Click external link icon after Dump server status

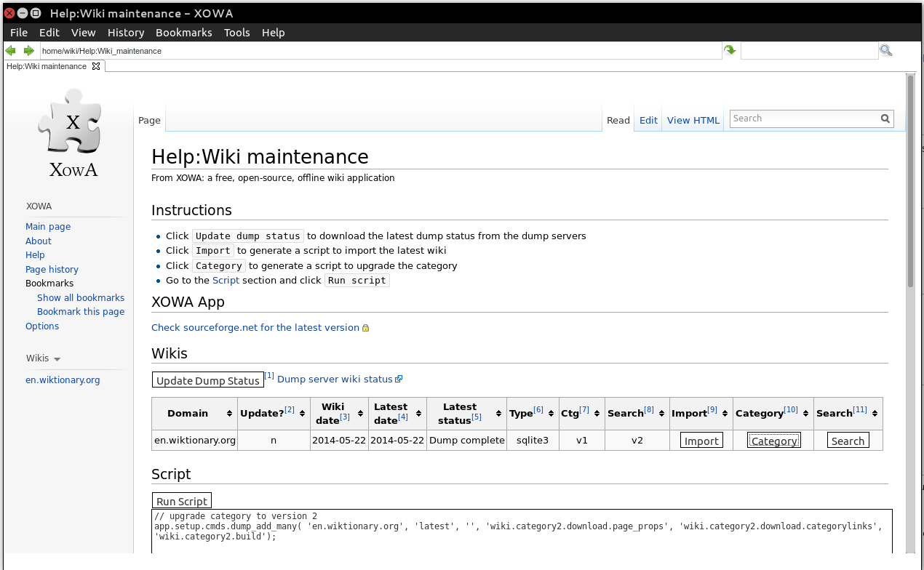pyautogui.click(x=399, y=379)
